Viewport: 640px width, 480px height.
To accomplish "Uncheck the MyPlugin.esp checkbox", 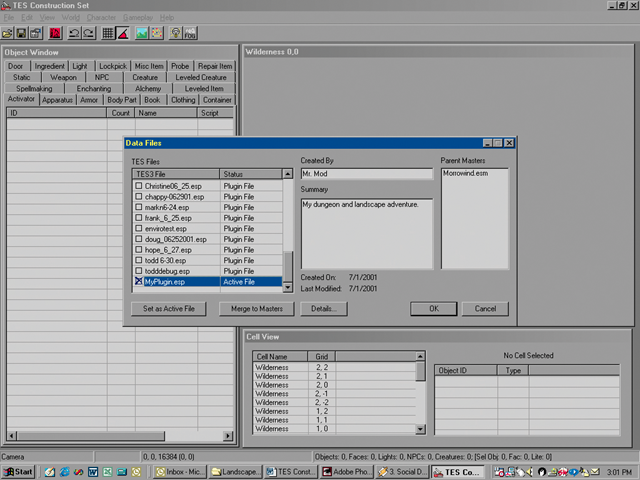I will (139, 283).
